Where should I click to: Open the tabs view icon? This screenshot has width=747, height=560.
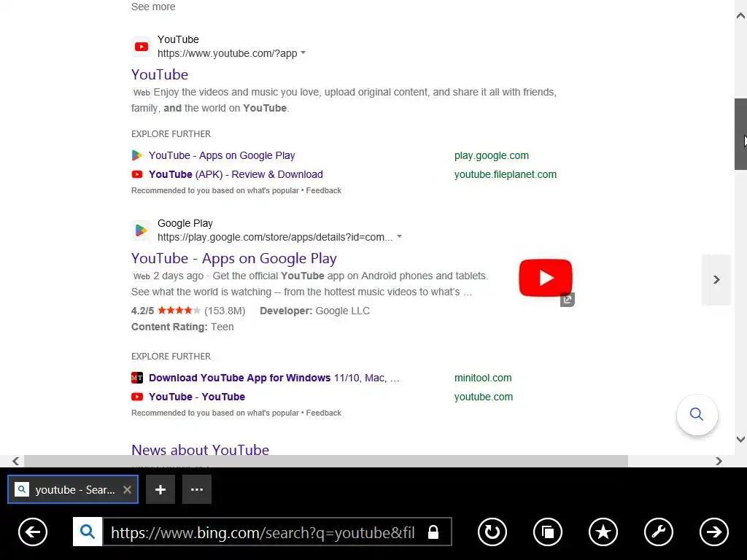click(548, 532)
